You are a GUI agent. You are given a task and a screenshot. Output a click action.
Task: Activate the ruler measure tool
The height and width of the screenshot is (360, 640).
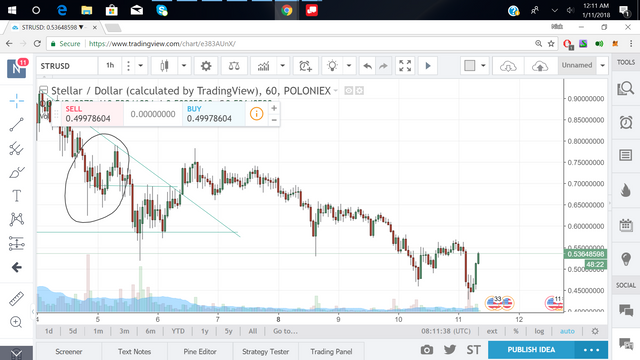16,298
